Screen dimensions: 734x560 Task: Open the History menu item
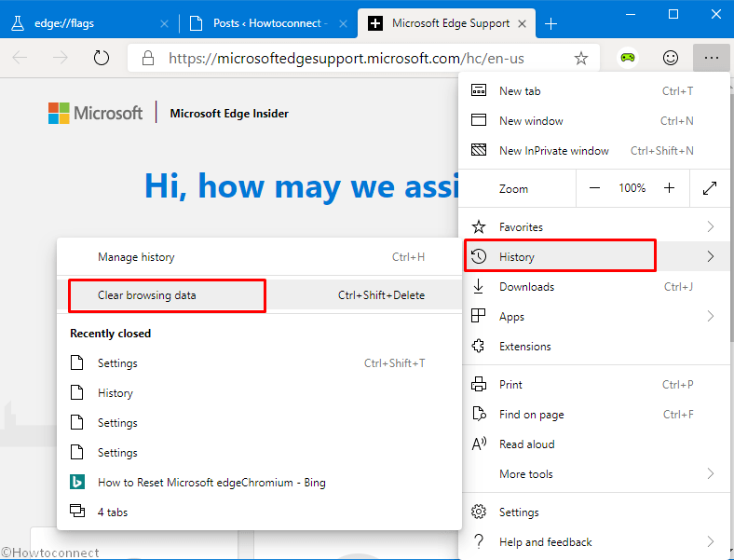[593, 256]
